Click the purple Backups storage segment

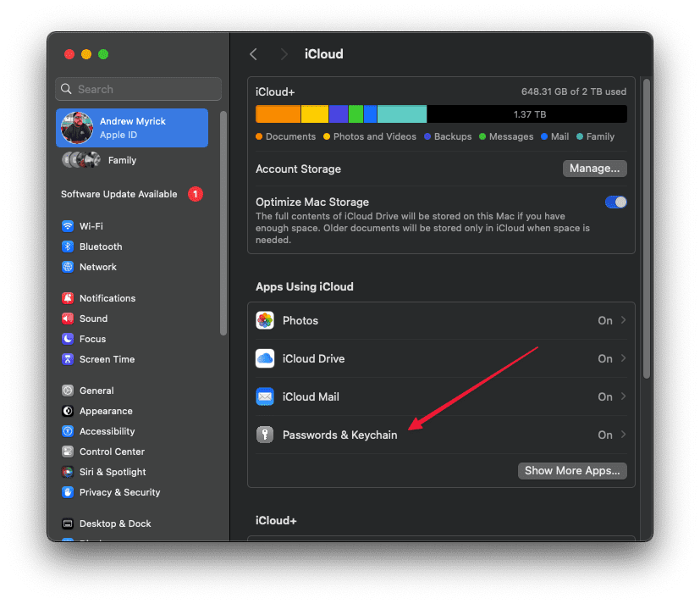click(x=339, y=114)
